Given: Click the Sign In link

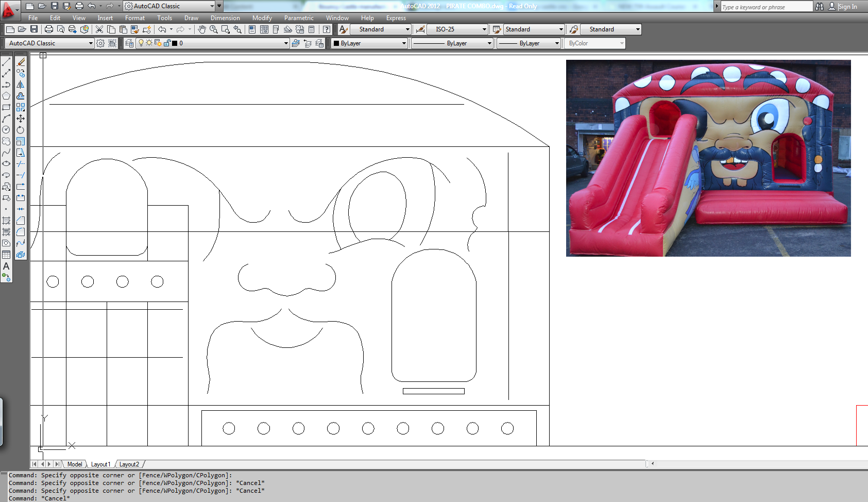Looking at the screenshot, I should [847, 7].
